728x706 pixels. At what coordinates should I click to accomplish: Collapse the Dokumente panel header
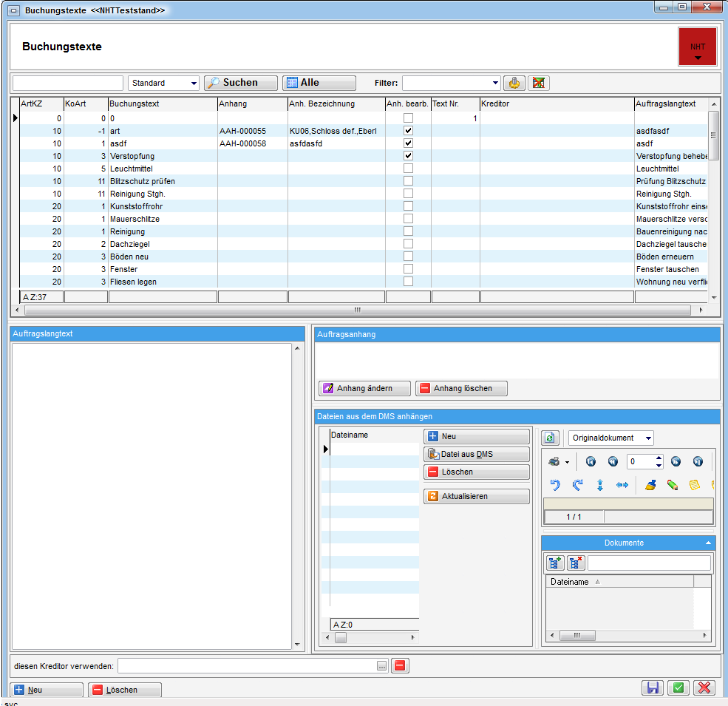[x=709, y=543]
